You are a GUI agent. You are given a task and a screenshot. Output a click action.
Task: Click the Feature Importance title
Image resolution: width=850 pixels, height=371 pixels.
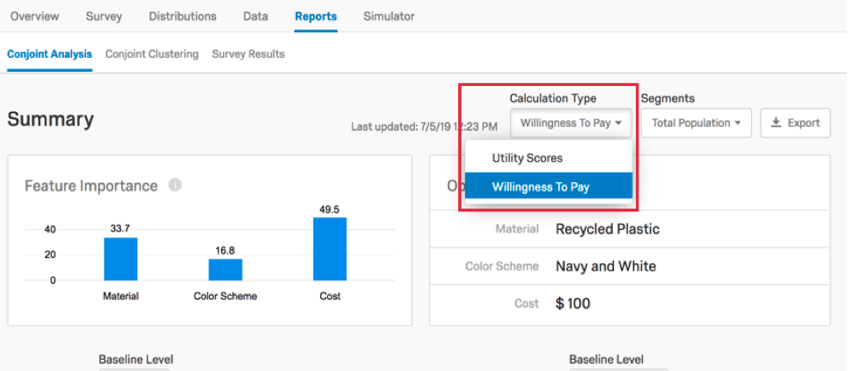point(91,186)
